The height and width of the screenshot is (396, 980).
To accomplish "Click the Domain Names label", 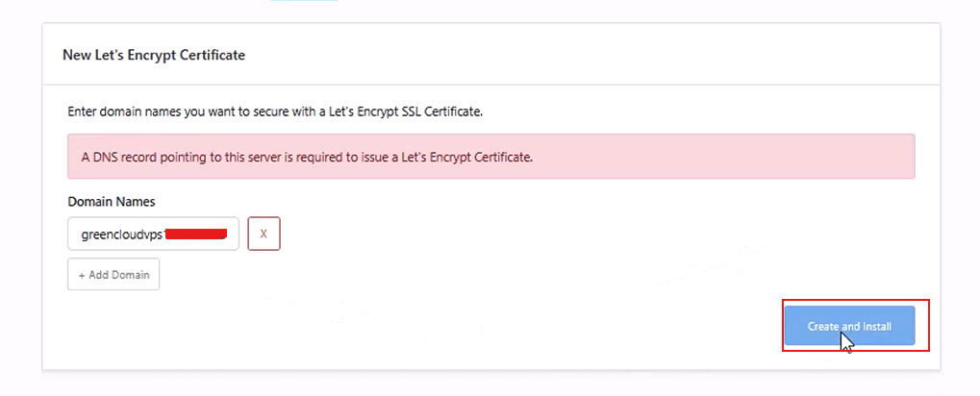I will point(112,202).
